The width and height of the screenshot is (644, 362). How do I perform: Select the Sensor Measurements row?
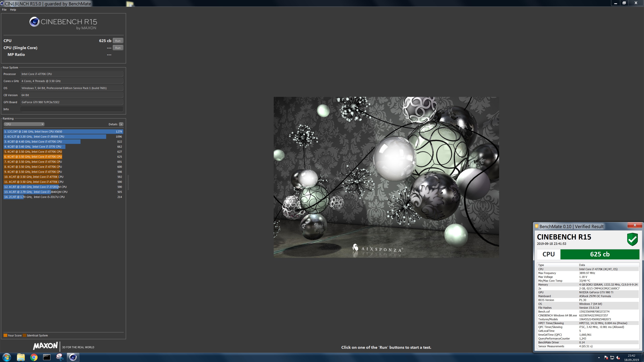(x=588, y=346)
